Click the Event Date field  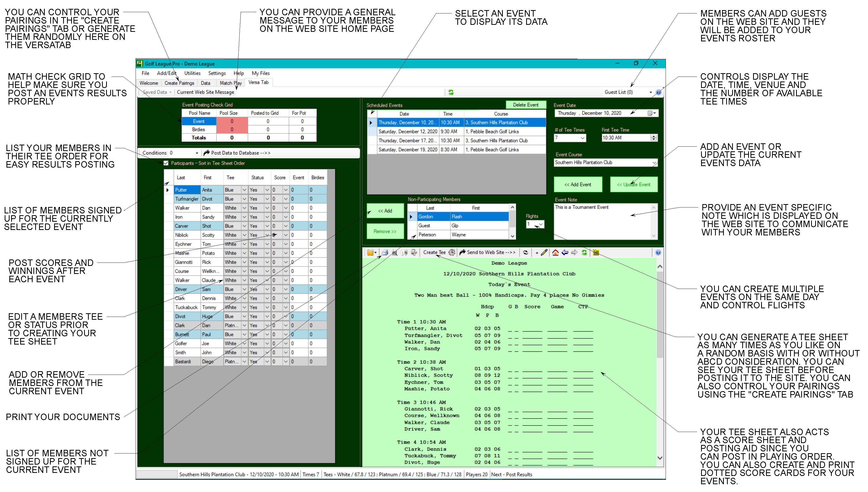pyautogui.click(x=606, y=113)
